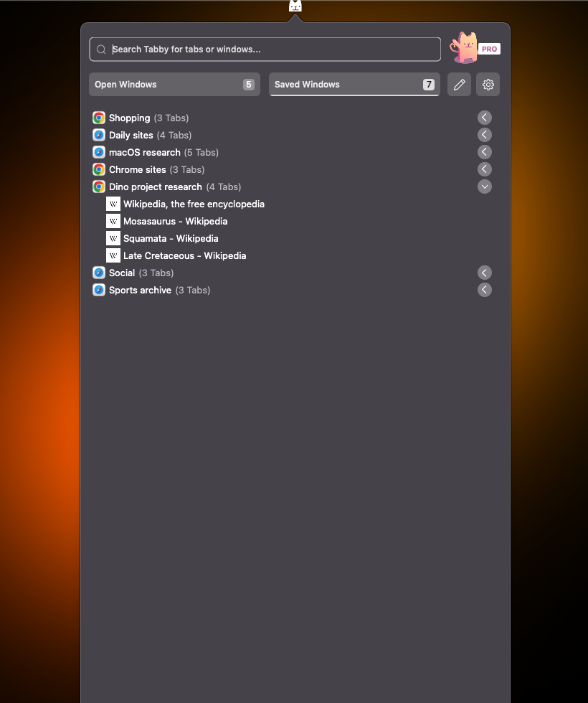
Task: Select the Sports archive row
Action: [x=293, y=290]
